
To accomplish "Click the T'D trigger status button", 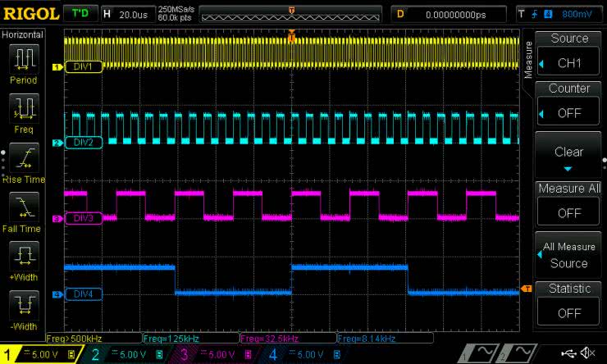I will pyautogui.click(x=80, y=14).
